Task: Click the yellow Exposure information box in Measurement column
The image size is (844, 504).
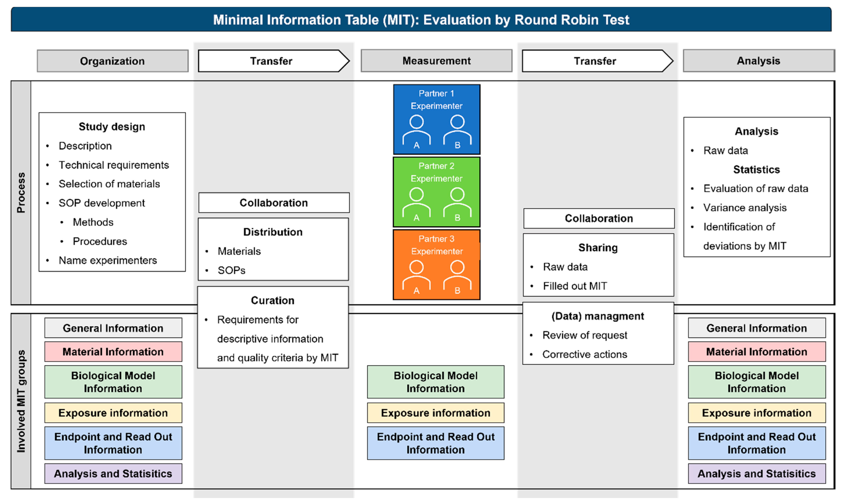Action: click(x=436, y=413)
